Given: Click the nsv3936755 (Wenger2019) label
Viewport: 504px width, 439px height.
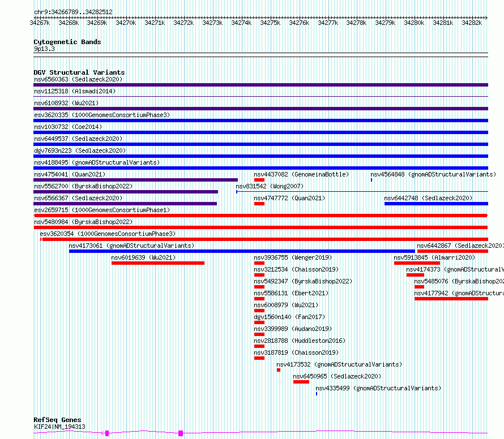Looking at the screenshot, I should (x=293, y=257).
